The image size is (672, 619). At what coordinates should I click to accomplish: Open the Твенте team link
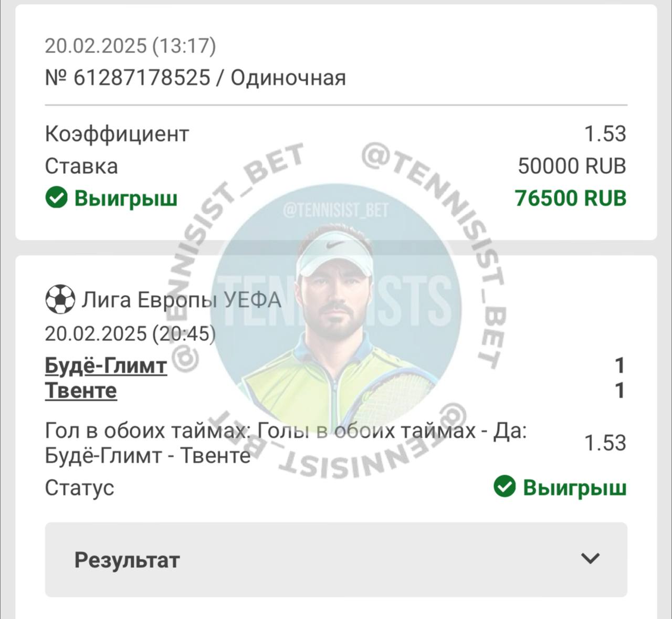(x=81, y=390)
